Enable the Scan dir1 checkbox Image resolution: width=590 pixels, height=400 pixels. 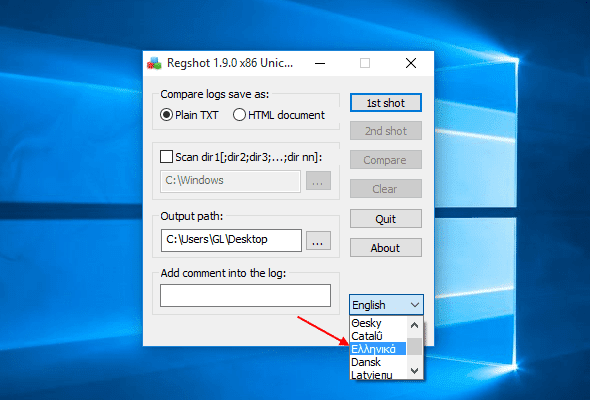click(166, 157)
